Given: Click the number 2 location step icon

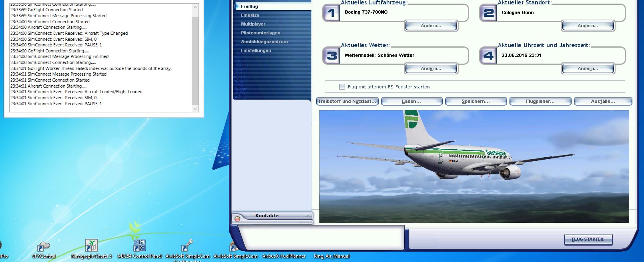Looking at the screenshot, I should click(488, 13).
